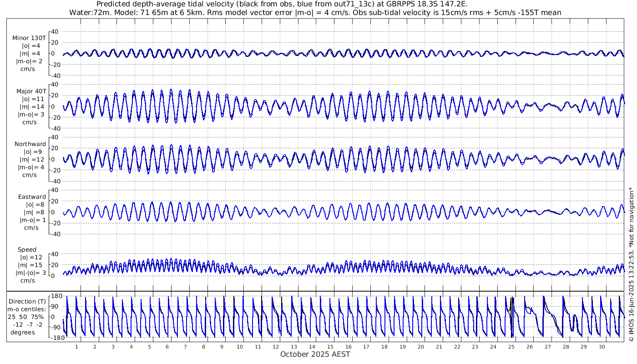Click day 30 tick on the date axis
Screen dimensions: 637x364
(602, 346)
